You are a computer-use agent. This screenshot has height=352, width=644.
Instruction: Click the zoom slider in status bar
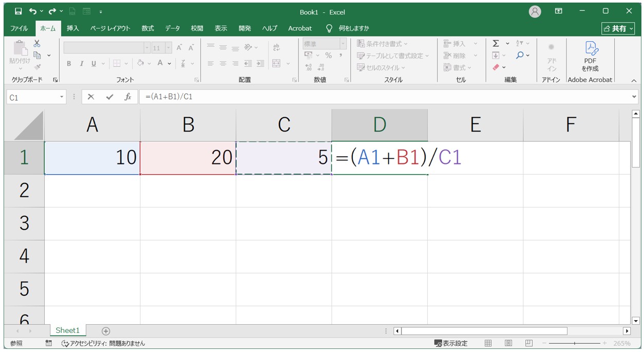[x=575, y=343]
